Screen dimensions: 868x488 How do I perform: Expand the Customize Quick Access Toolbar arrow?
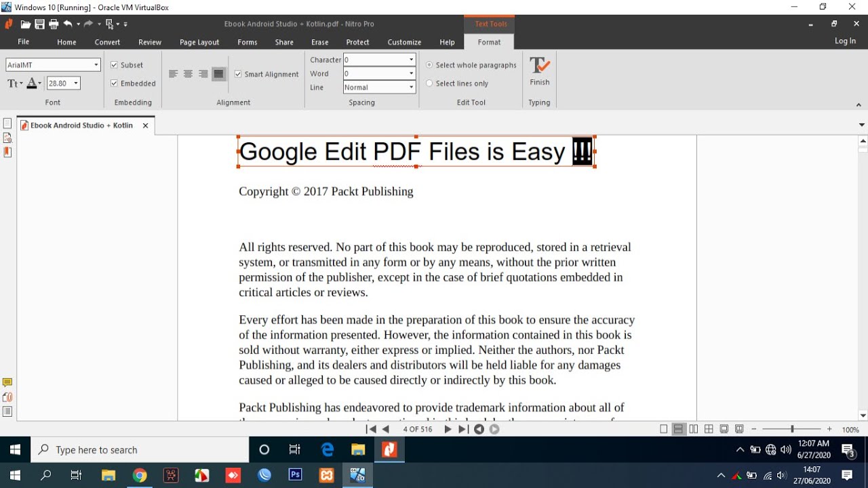click(x=126, y=24)
